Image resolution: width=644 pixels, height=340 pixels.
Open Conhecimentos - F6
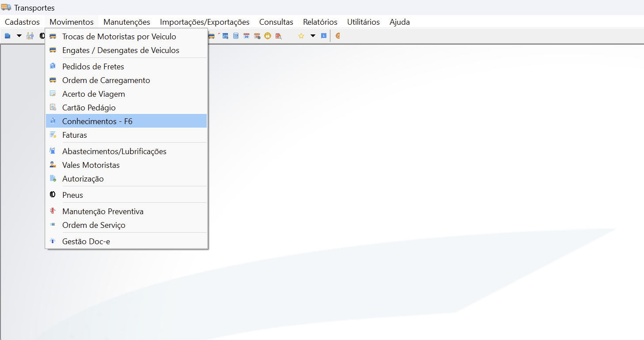(x=126, y=121)
